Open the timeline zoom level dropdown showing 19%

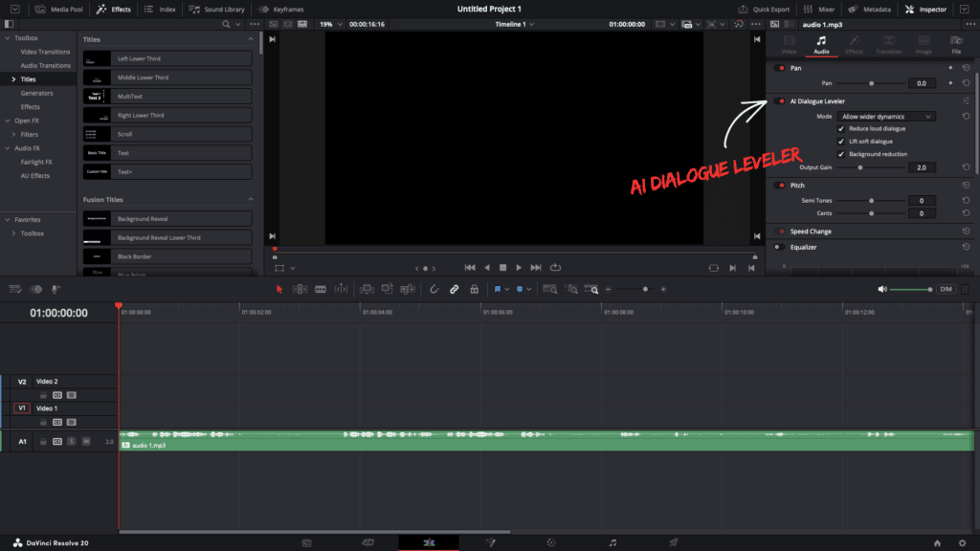[x=329, y=24]
